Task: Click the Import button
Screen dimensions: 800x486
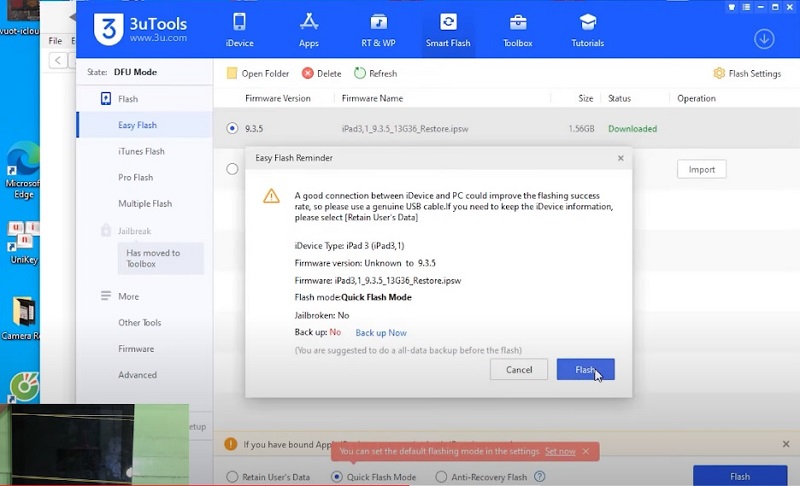Action: [x=702, y=169]
